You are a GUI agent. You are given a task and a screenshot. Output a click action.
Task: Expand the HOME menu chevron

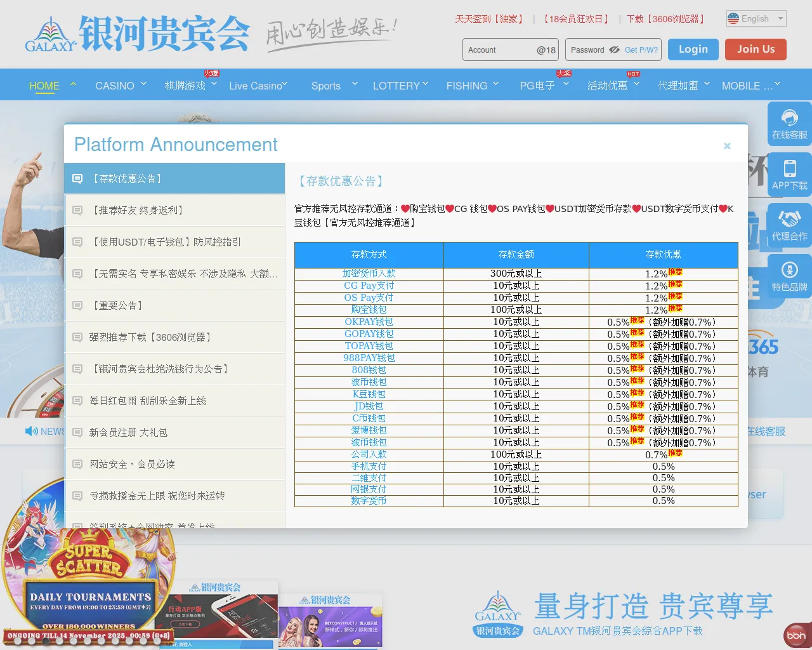coord(73,83)
